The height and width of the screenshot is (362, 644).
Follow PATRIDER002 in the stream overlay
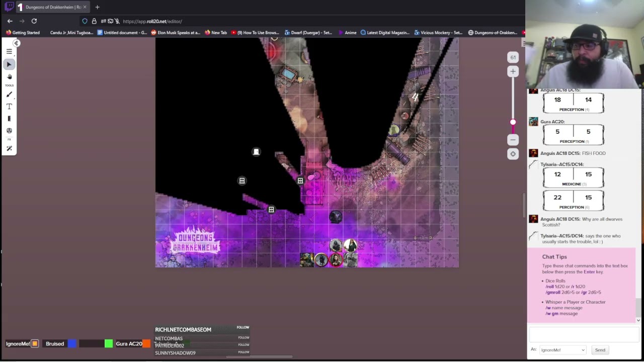tap(244, 344)
